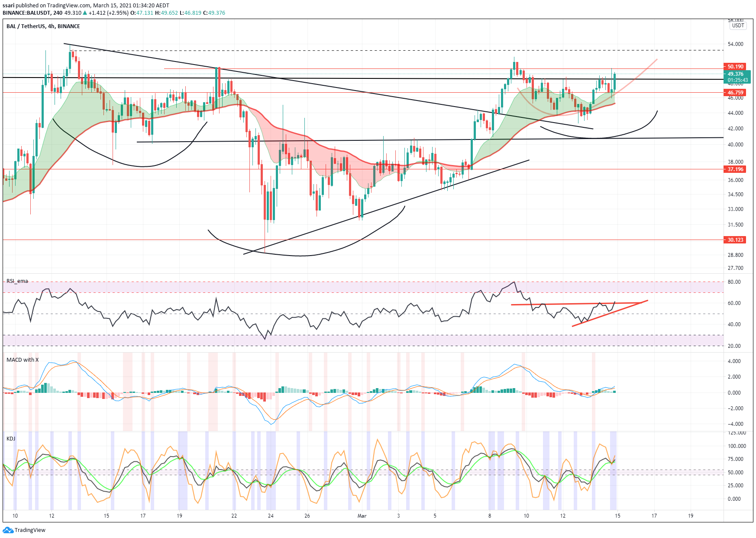Screen dimensions: 756x538
Task: Click the 60.00 level on RSI axis
Action: tap(734, 303)
